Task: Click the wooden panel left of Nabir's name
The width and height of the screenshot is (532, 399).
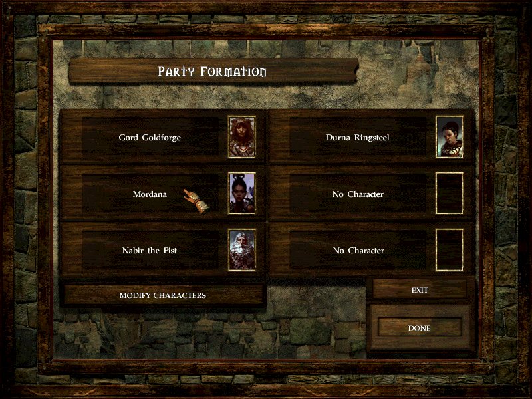Action: pos(71,251)
